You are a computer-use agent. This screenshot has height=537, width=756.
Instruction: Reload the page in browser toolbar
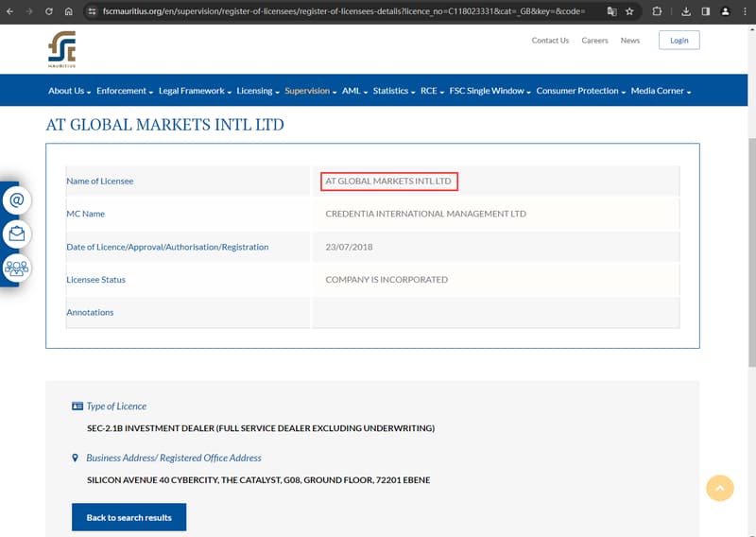tap(49, 11)
